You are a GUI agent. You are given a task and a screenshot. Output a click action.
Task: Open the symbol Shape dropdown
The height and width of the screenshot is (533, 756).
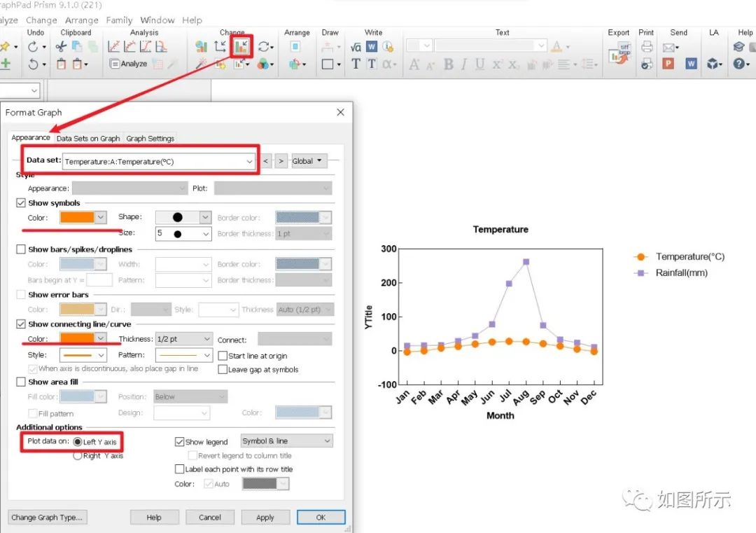[x=183, y=218]
